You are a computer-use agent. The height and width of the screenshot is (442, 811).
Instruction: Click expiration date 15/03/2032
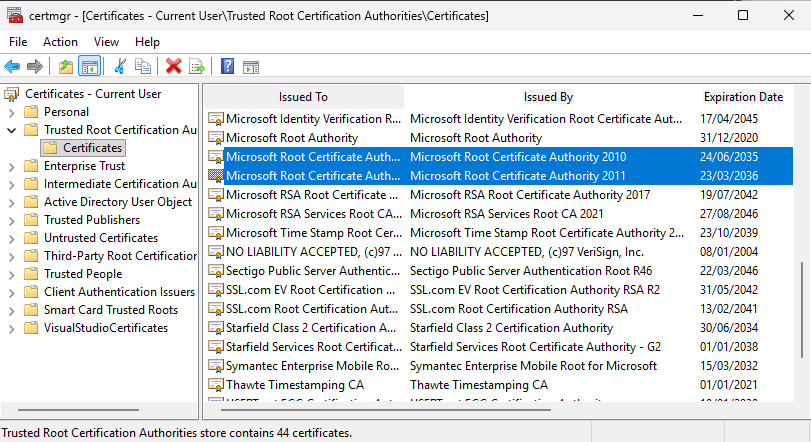pos(729,366)
